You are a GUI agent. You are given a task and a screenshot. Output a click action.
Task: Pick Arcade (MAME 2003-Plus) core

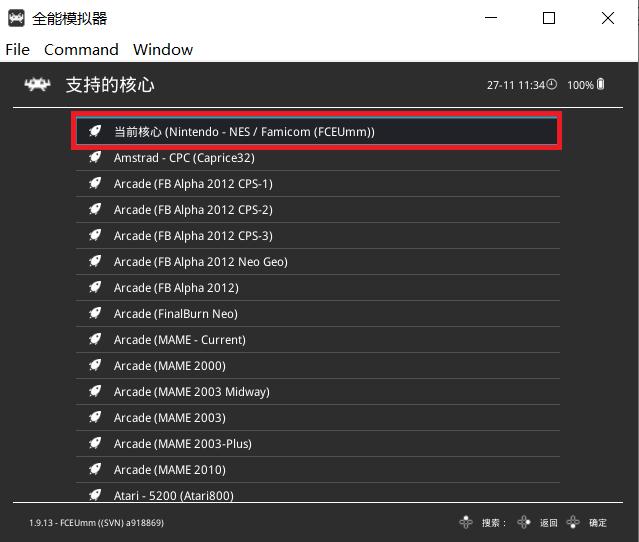click(x=318, y=444)
